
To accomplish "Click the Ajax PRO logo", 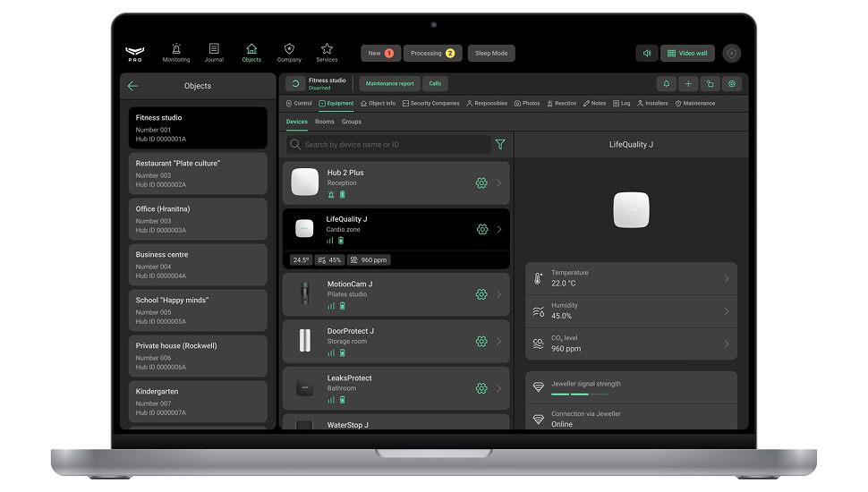I will (134, 53).
